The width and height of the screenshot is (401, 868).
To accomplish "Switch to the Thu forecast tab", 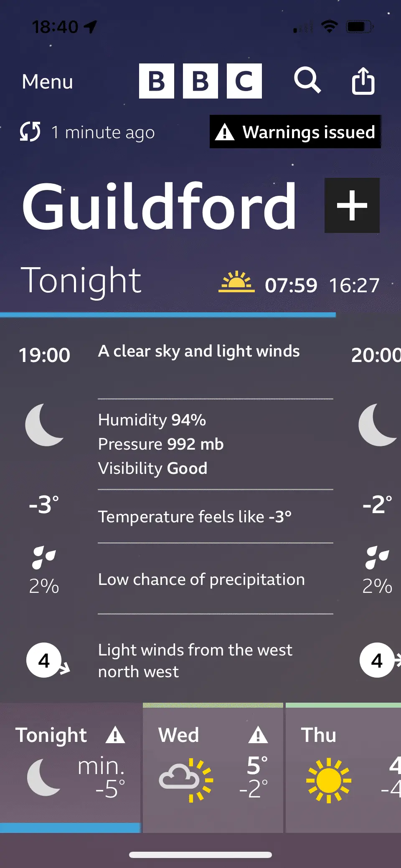I will point(343,767).
